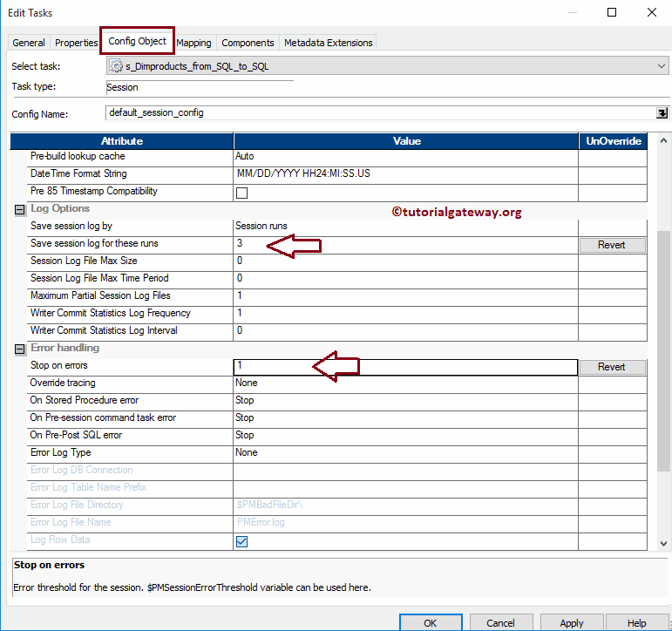Click the session task icon in Select task
Screen dimensions: 672x631
point(116,66)
